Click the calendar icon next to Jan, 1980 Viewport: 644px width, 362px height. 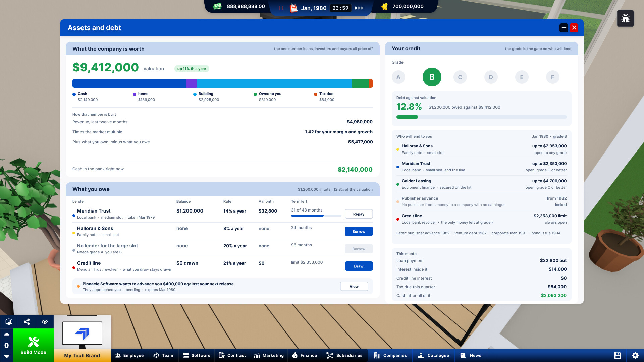[x=293, y=8]
